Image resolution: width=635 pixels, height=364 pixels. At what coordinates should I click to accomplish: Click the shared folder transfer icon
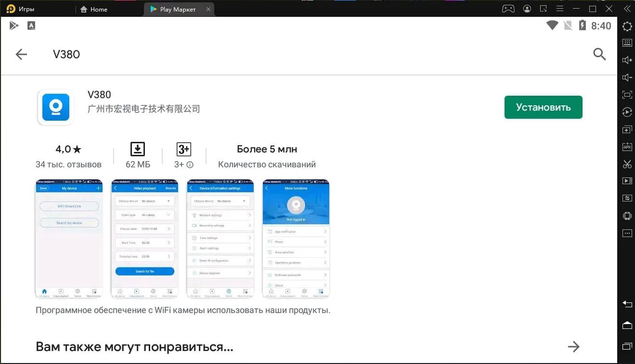click(627, 198)
